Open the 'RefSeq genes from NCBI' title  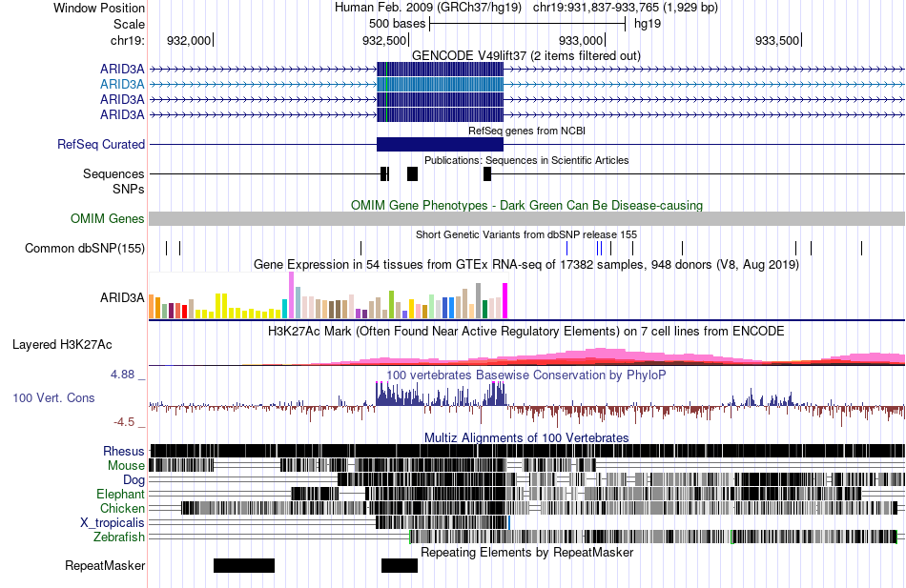(x=526, y=132)
